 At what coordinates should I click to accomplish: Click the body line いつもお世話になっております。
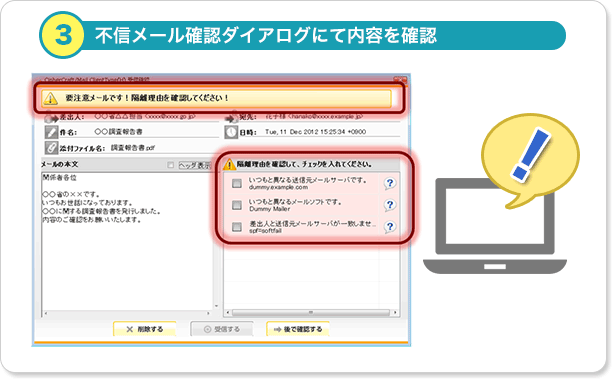[87, 203]
